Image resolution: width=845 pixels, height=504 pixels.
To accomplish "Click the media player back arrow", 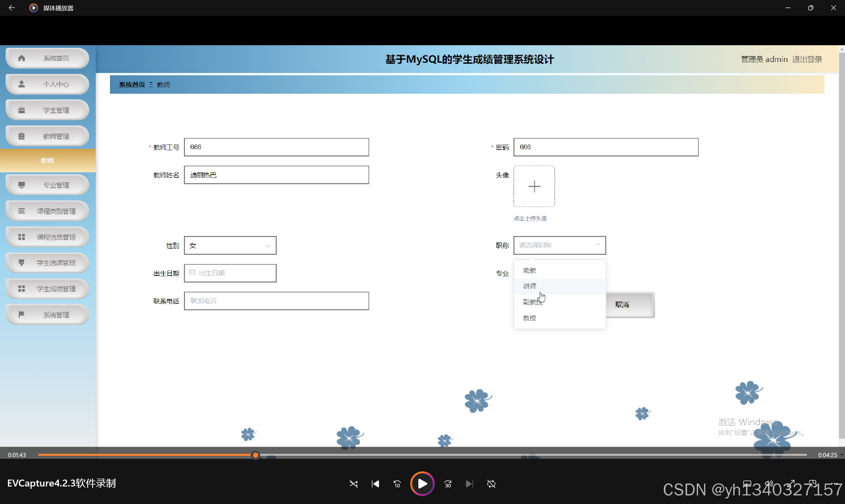I will [12, 8].
